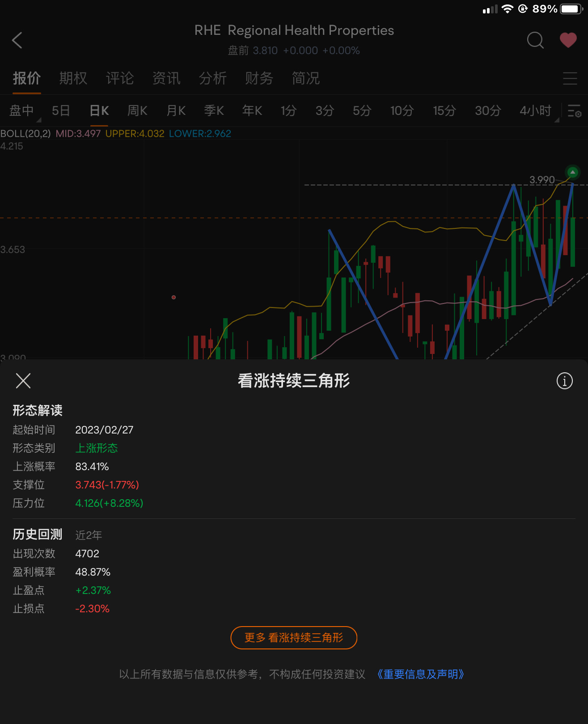Check the Wi-Fi icon in status bar
The image size is (588, 724).
(x=507, y=9)
